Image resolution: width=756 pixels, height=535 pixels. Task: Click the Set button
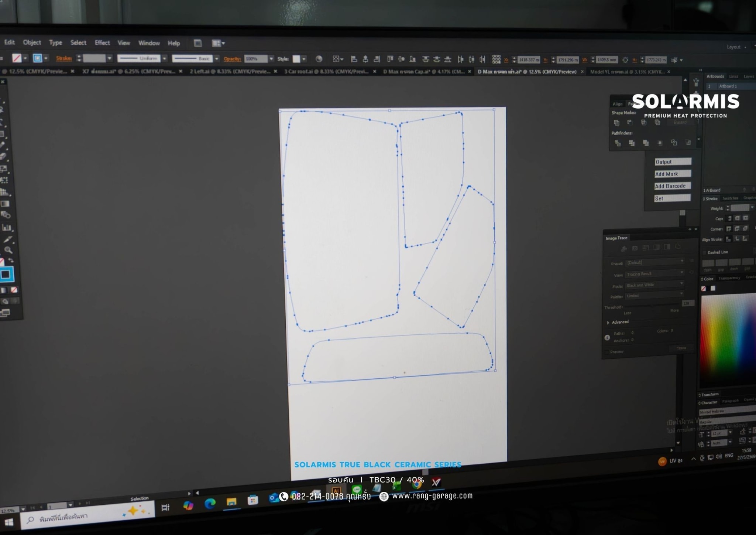(x=672, y=198)
